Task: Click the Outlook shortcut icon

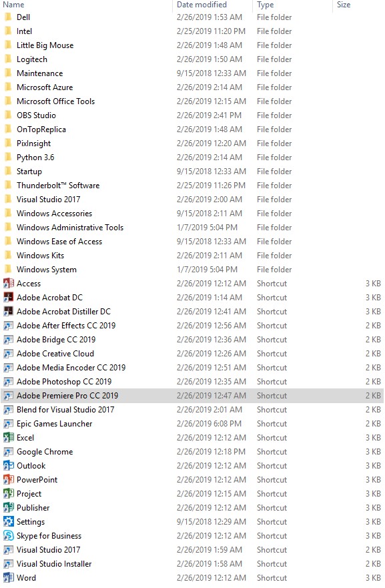Action: pyautogui.click(x=8, y=466)
